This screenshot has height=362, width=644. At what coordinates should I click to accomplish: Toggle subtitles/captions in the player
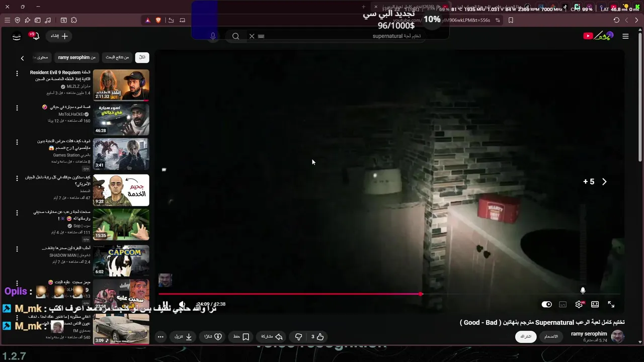[563, 304]
